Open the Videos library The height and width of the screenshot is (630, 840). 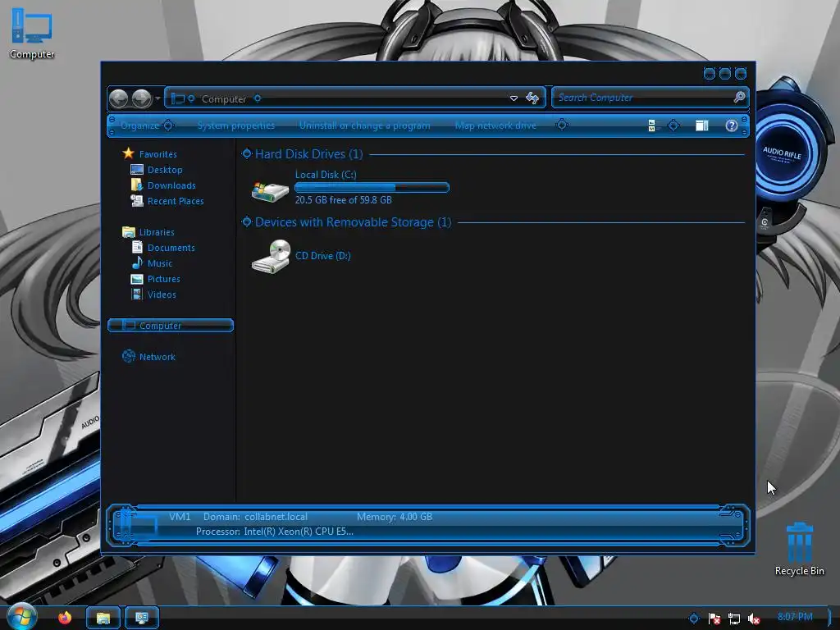click(x=162, y=294)
